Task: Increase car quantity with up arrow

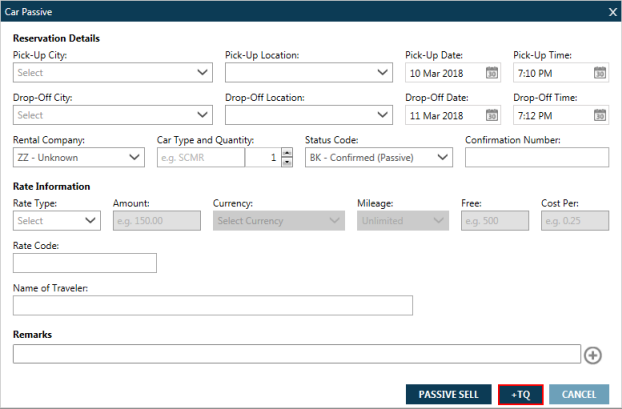Action: click(287, 153)
